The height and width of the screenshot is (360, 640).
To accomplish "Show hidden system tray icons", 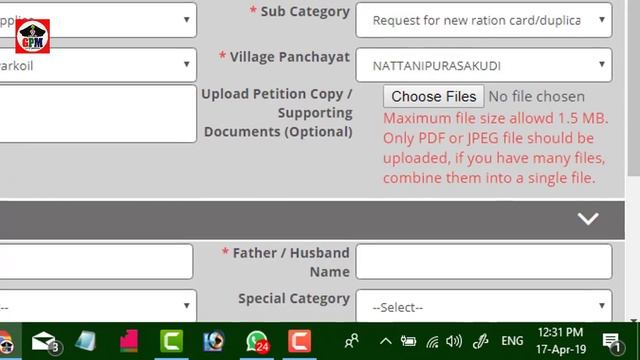I will 386,341.
